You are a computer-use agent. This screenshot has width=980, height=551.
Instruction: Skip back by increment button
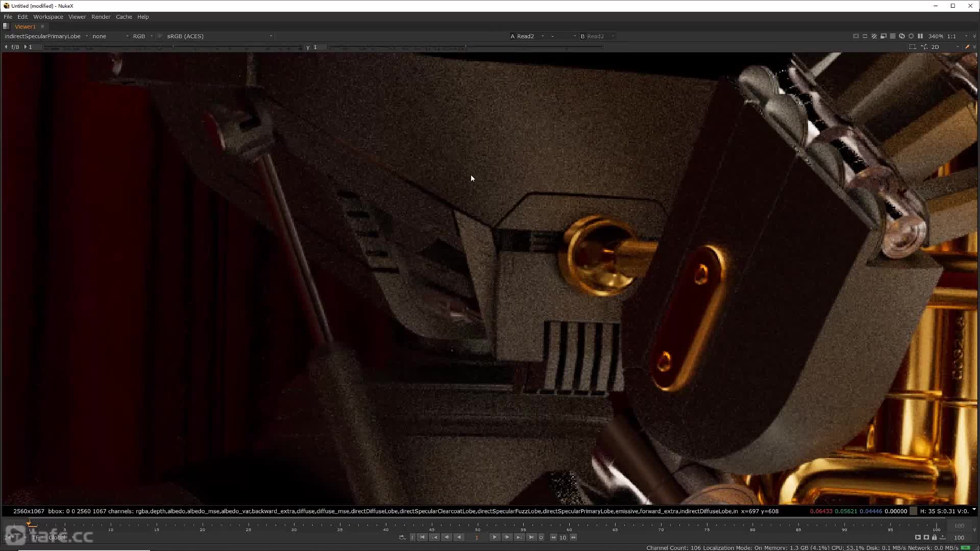[553, 537]
